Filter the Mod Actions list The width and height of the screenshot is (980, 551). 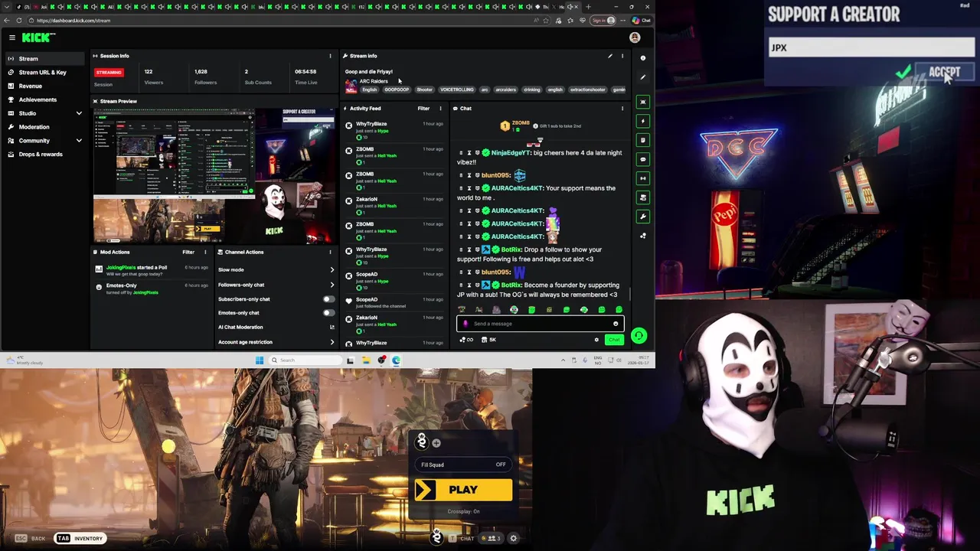188,252
